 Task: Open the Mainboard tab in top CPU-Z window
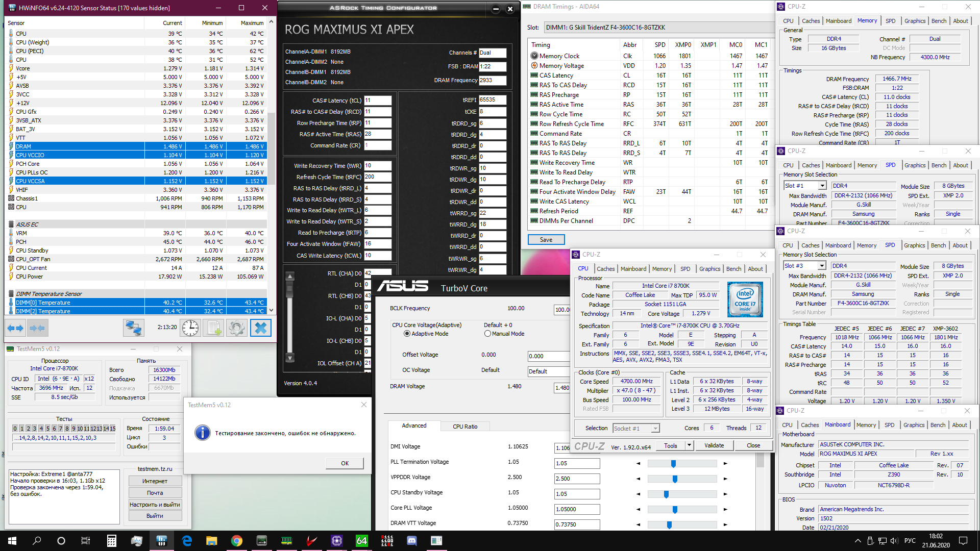(838, 21)
